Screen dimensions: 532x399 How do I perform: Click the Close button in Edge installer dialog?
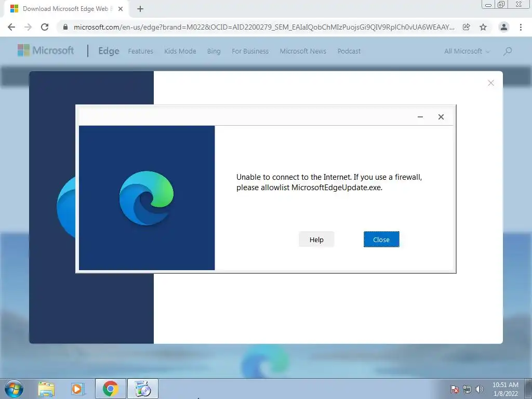[381, 240]
